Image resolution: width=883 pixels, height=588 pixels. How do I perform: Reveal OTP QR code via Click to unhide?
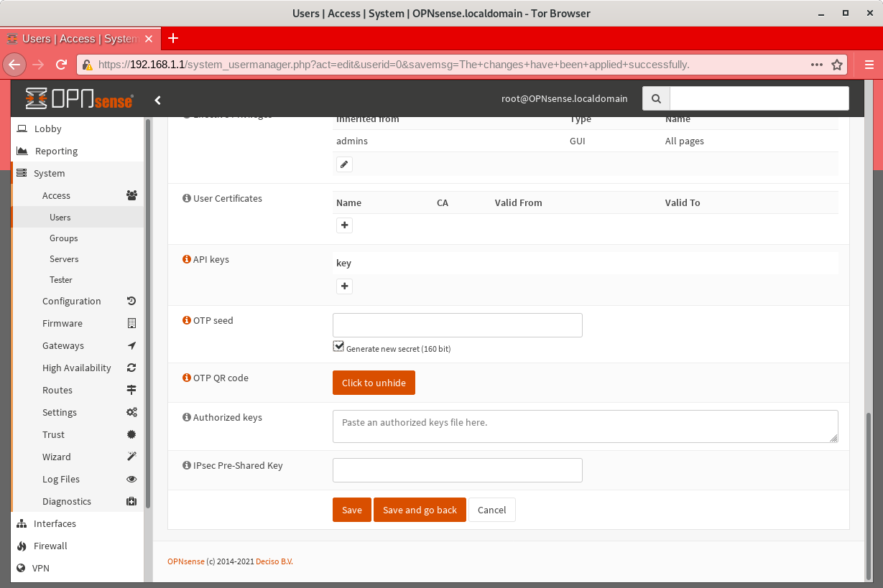(374, 383)
